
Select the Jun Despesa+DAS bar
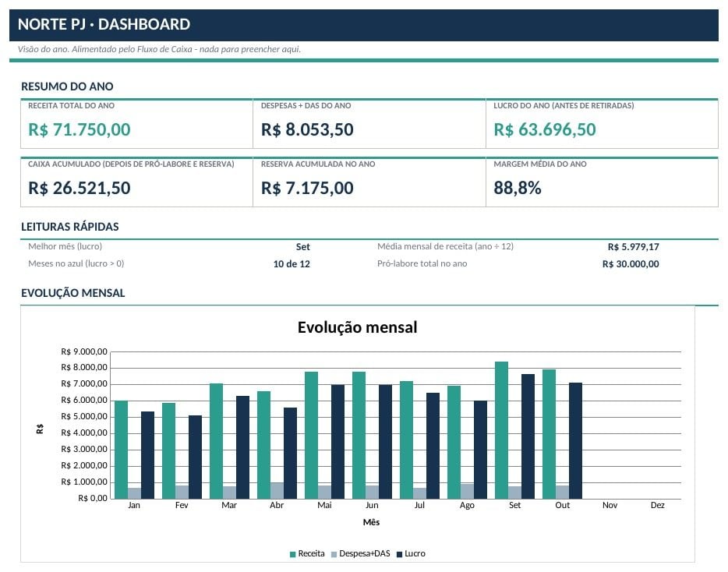click(372, 493)
